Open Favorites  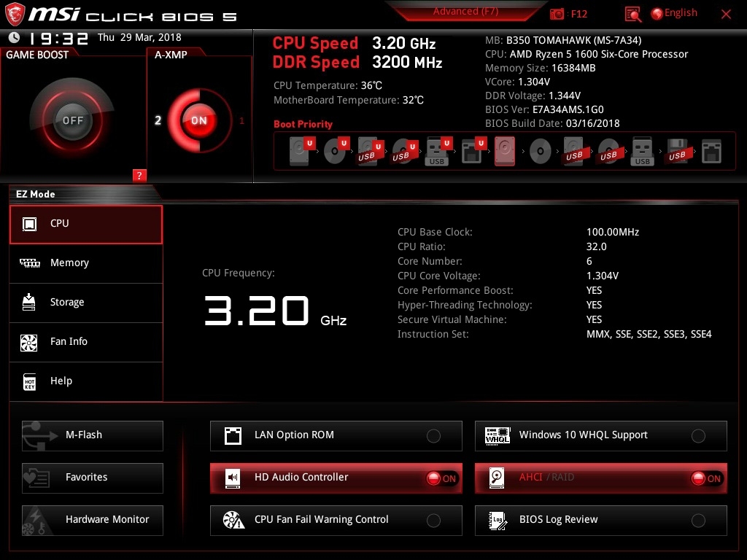click(93, 478)
